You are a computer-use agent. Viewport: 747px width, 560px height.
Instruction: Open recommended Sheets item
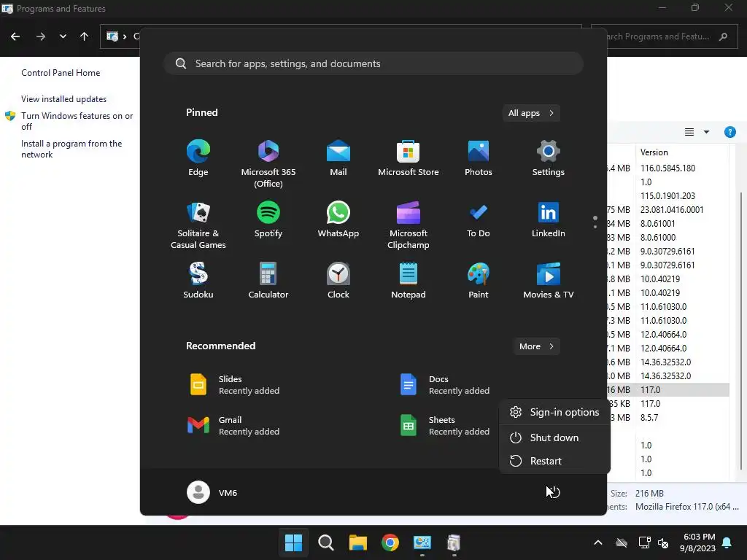446,426
